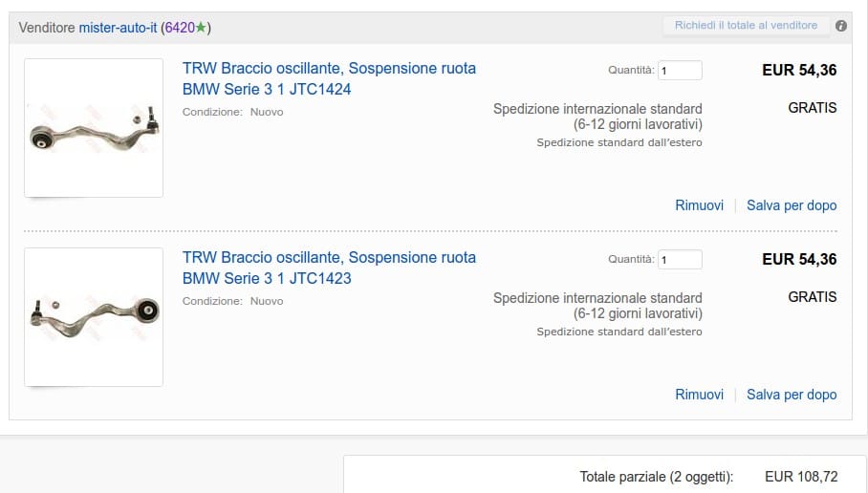The image size is (868, 493).
Task: Focus the quantity field for JTC1423
Action: [x=680, y=260]
